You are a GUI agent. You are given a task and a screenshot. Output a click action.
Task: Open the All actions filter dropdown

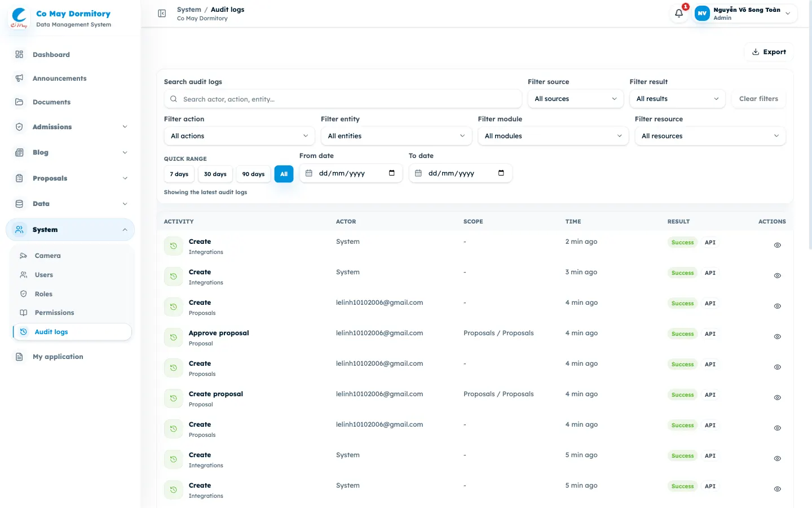(239, 136)
